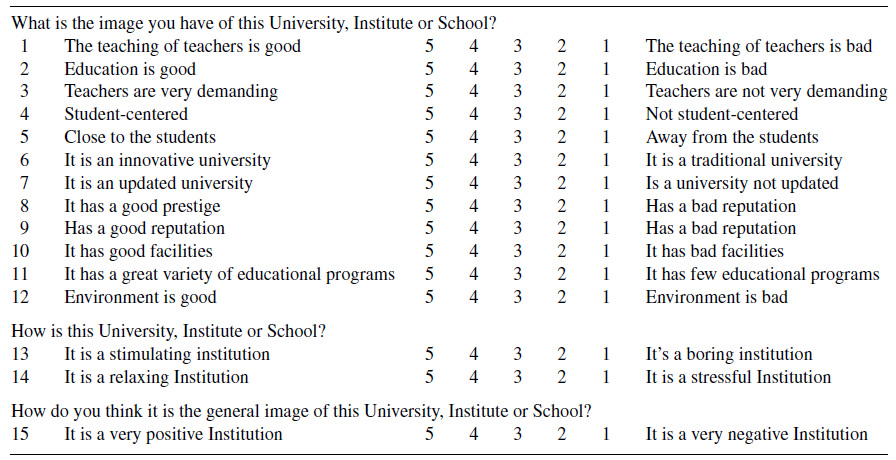Choose rating 2 for 'Has a good reputation'
Screen dimensions: 896x460
coord(562,229)
